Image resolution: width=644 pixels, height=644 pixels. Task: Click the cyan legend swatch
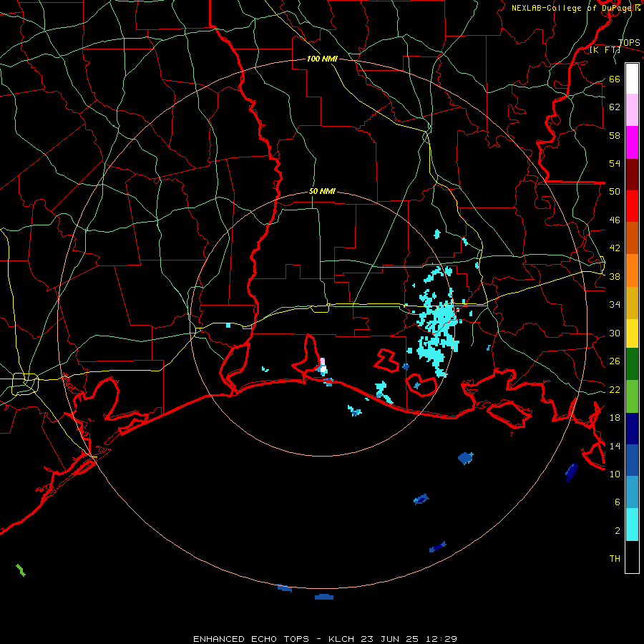pyautogui.click(x=632, y=525)
